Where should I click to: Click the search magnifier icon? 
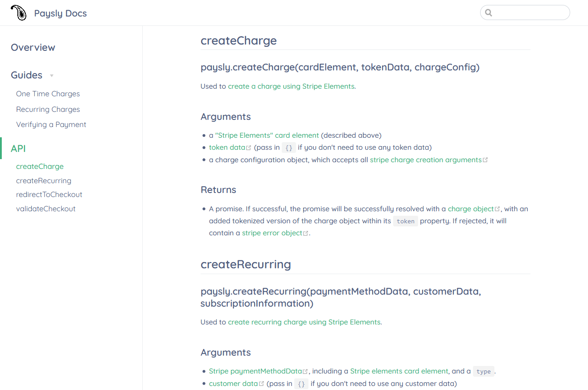click(x=489, y=13)
